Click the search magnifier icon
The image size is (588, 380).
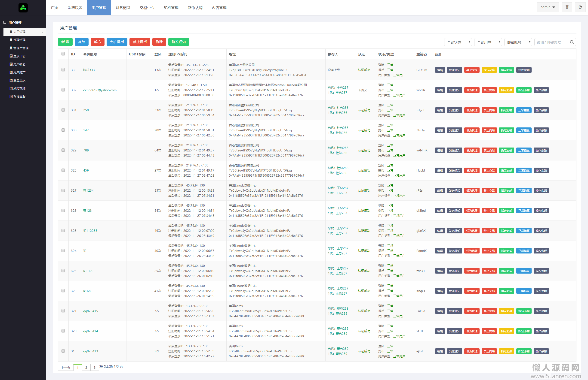click(572, 42)
